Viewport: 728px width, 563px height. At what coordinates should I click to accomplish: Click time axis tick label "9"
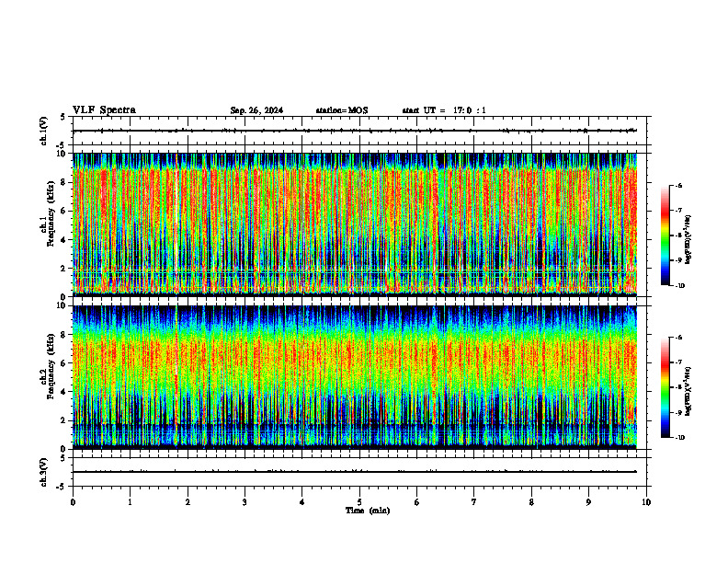[588, 502]
